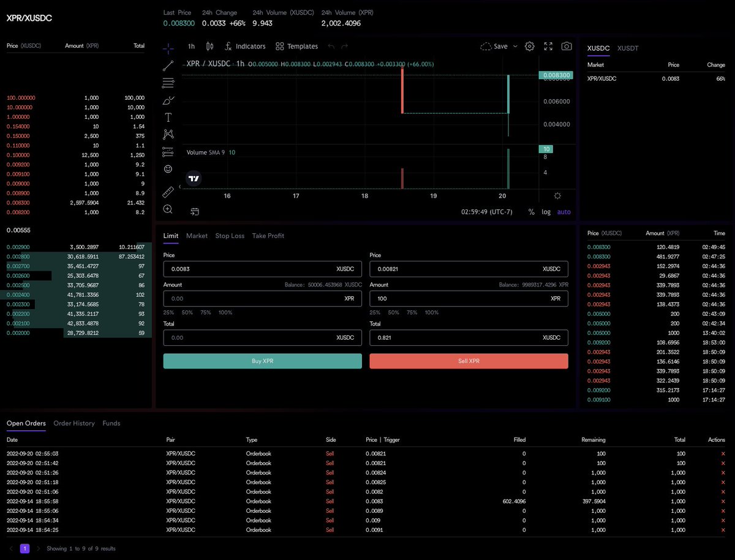This screenshot has width=735, height=560.
Task: Open the Indicators dialog
Action: click(x=245, y=47)
